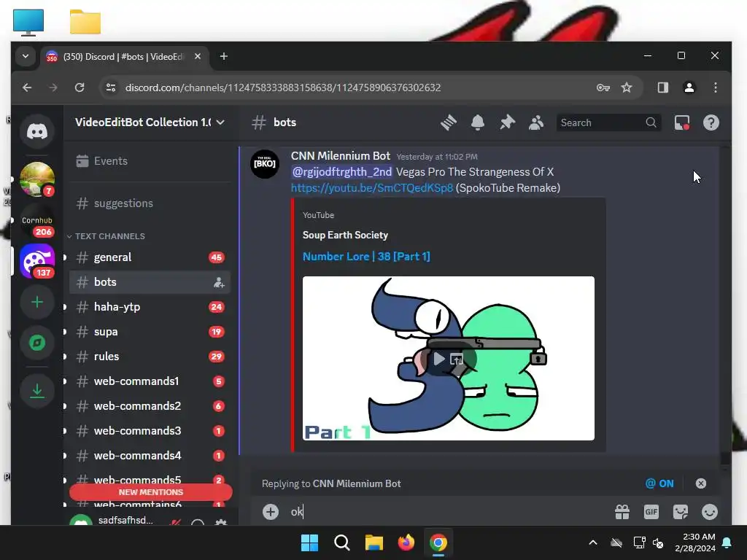Open the rules channel
Screen dimensions: 747x560
pyautogui.click(x=149, y=357)
